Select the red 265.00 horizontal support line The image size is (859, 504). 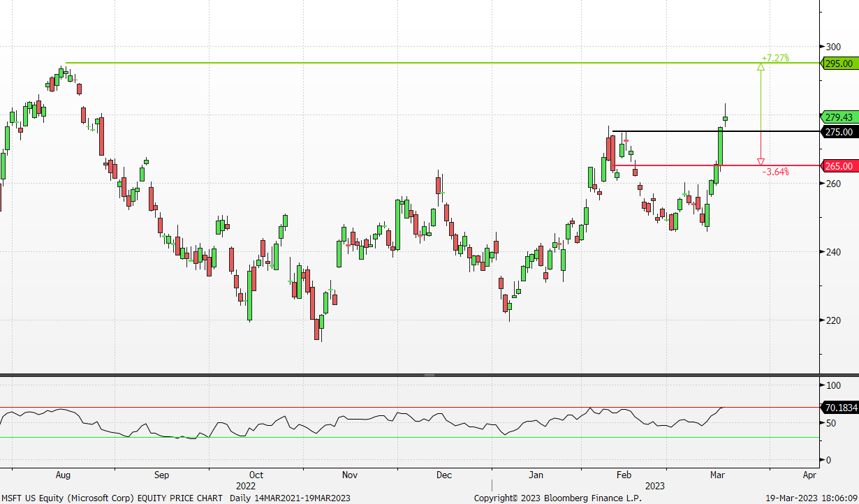(x=715, y=165)
